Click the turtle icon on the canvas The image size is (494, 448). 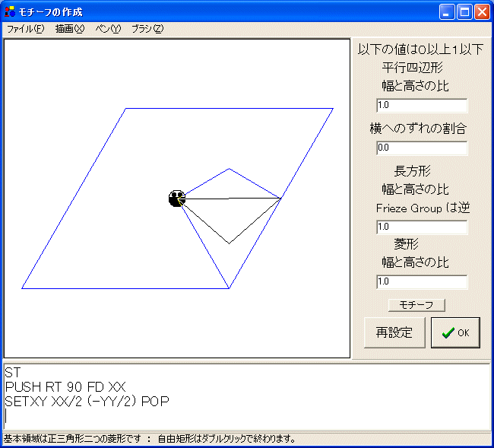[x=177, y=199]
